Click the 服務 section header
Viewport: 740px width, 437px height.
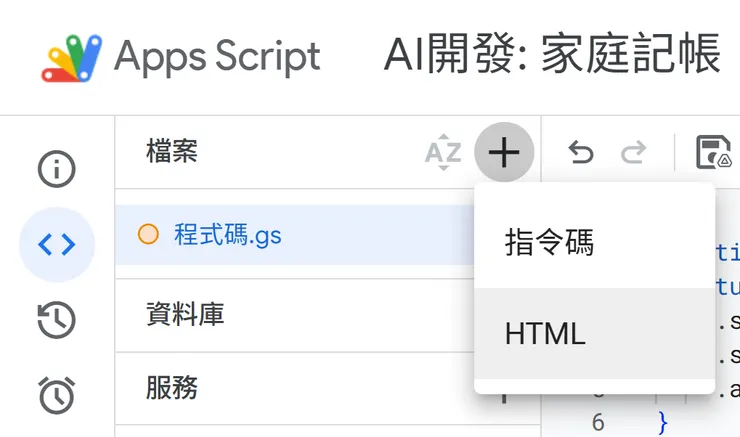click(172, 388)
